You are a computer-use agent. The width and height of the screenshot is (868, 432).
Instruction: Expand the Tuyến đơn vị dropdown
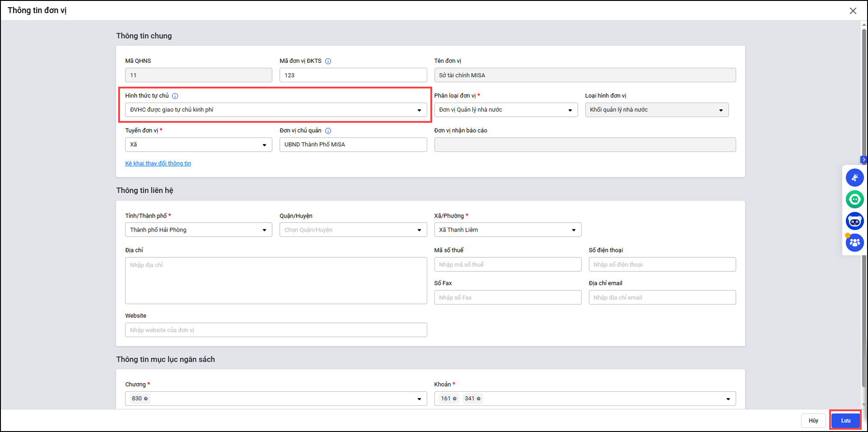coord(264,145)
